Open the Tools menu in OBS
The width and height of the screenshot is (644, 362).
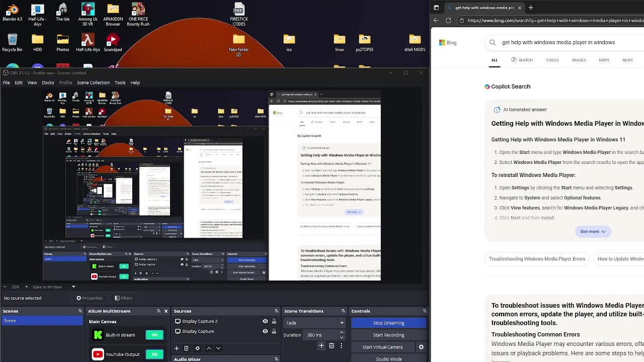click(x=120, y=82)
